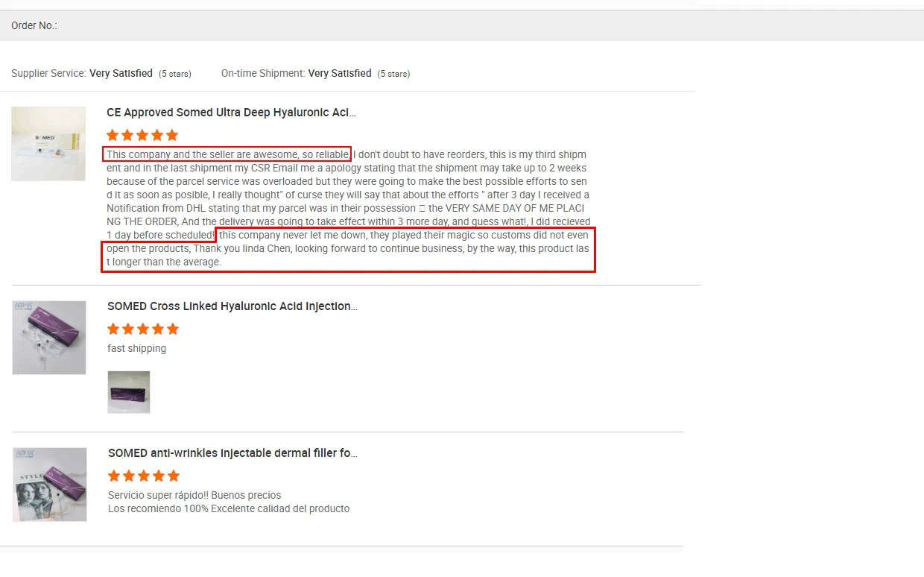Click the 'Los recomiendo 100% Excelente calidad' line
The height and width of the screenshot is (577, 924).
point(229,508)
